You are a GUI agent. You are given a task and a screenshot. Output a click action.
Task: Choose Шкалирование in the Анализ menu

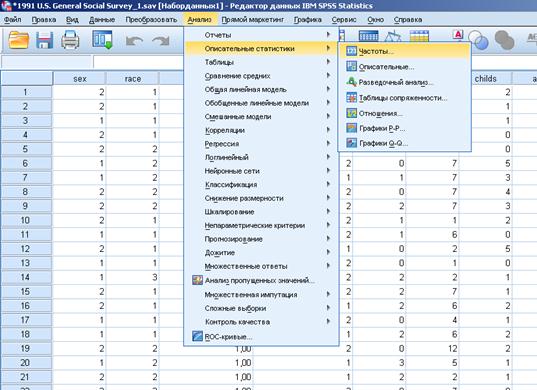[261, 212]
